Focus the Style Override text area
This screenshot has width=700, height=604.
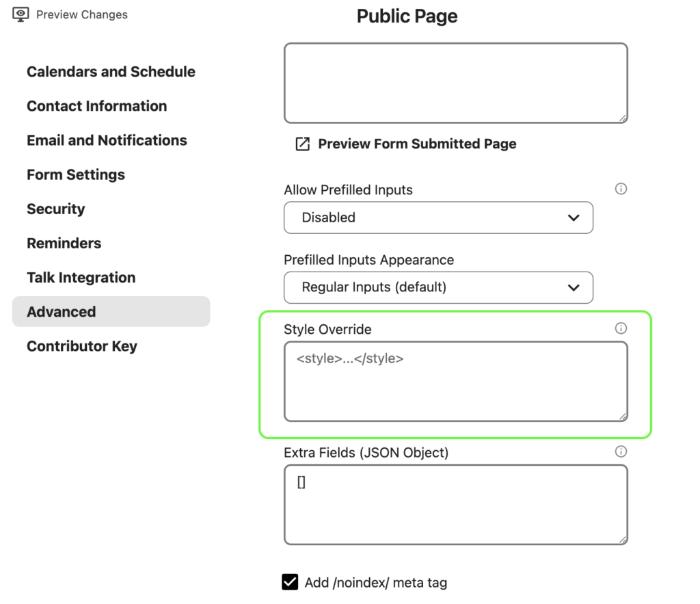tap(456, 382)
